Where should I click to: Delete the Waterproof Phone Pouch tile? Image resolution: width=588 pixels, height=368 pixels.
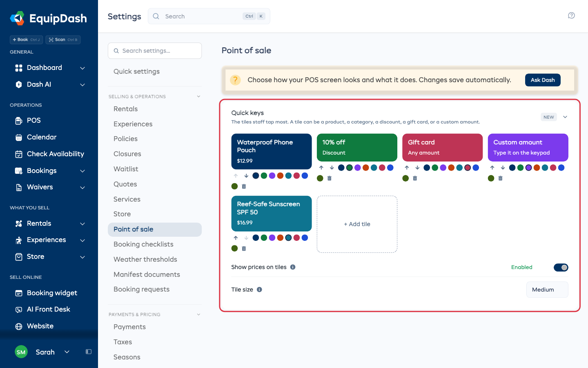244,186
